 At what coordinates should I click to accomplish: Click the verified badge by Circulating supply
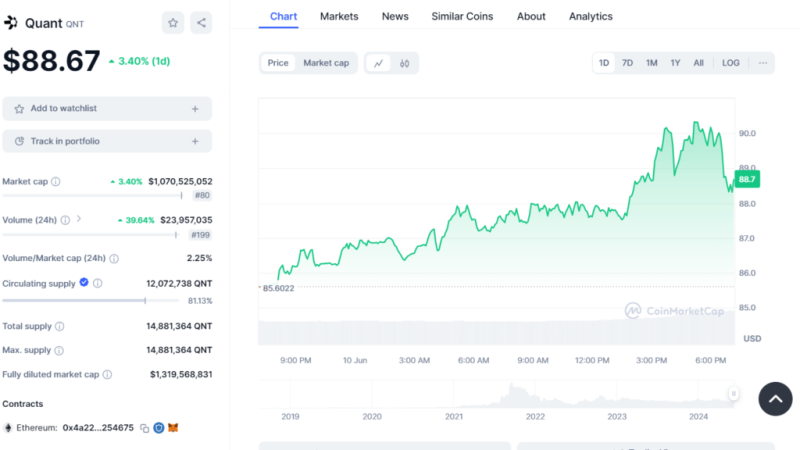[x=84, y=282]
